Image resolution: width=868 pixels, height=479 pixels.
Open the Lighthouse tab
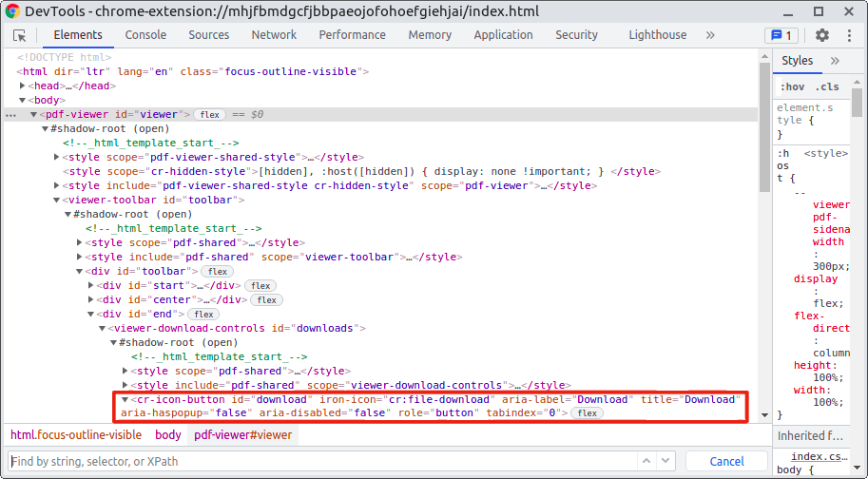658,35
